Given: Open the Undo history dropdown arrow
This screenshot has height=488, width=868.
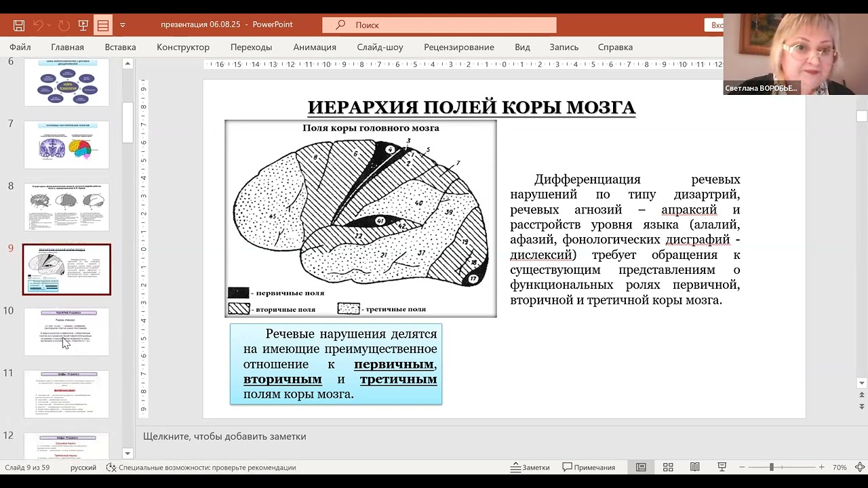Looking at the screenshot, I should 50,25.
